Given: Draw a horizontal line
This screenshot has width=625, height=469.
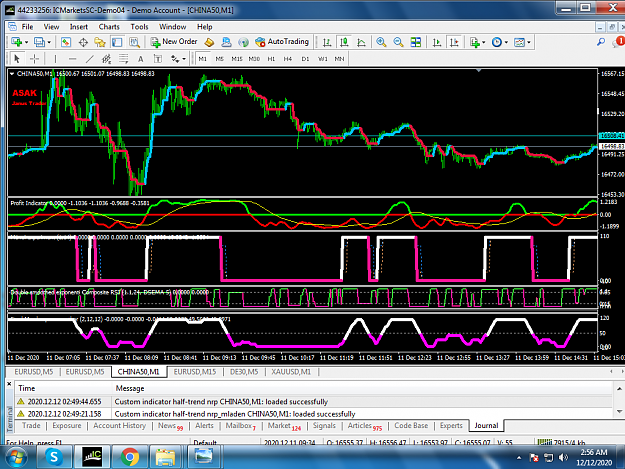Looking at the screenshot, I should 72,59.
